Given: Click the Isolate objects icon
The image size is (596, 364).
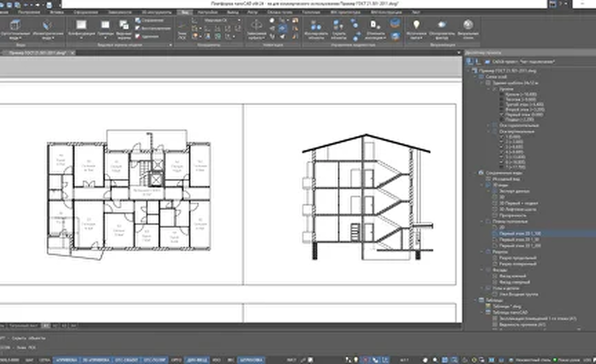Looking at the screenshot, I should [316, 25].
